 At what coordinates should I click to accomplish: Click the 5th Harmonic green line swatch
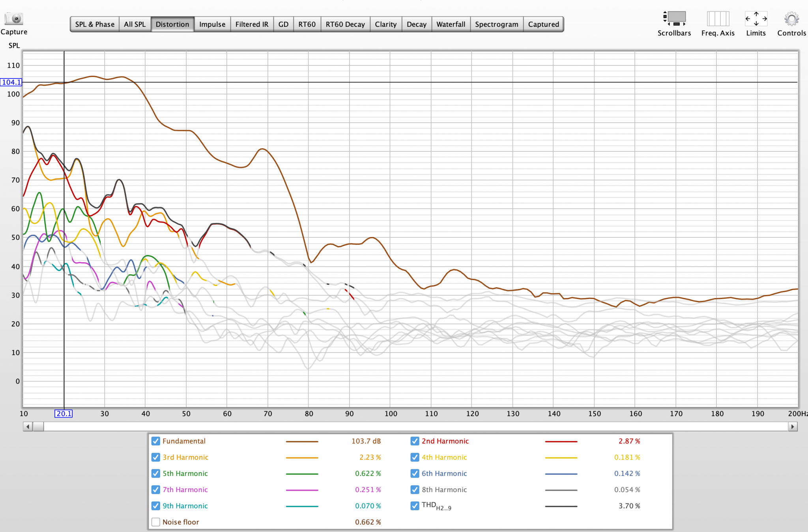(302, 474)
